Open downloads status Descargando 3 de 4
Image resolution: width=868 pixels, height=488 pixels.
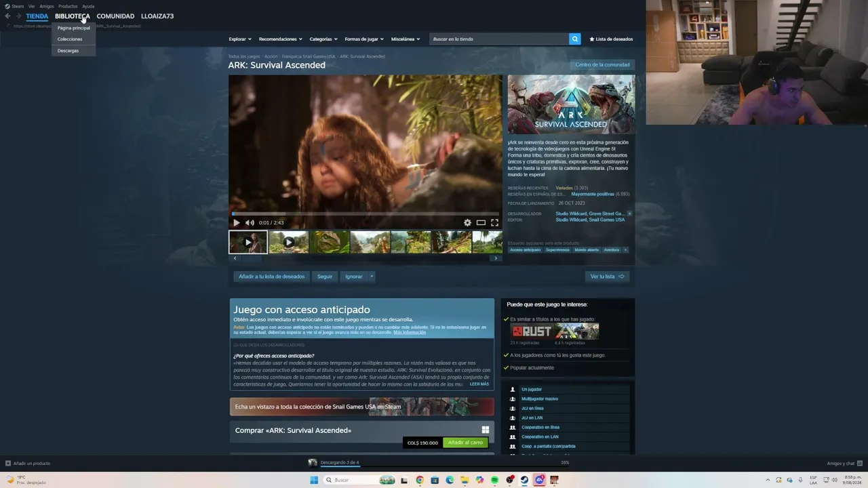click(x=340, y=463)
